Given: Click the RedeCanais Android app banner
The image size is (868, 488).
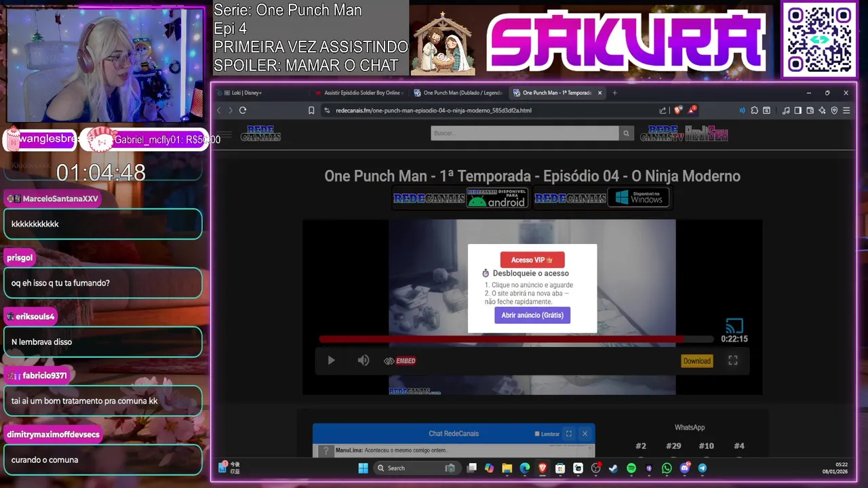Looking at the screenshot, I should tap(460, 199).
